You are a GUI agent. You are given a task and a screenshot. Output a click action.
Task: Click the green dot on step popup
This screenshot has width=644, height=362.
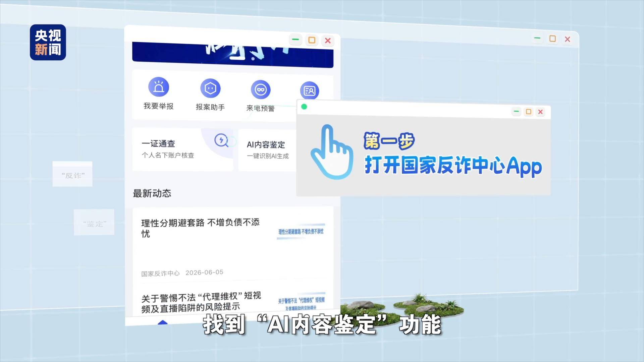point(304,107)
